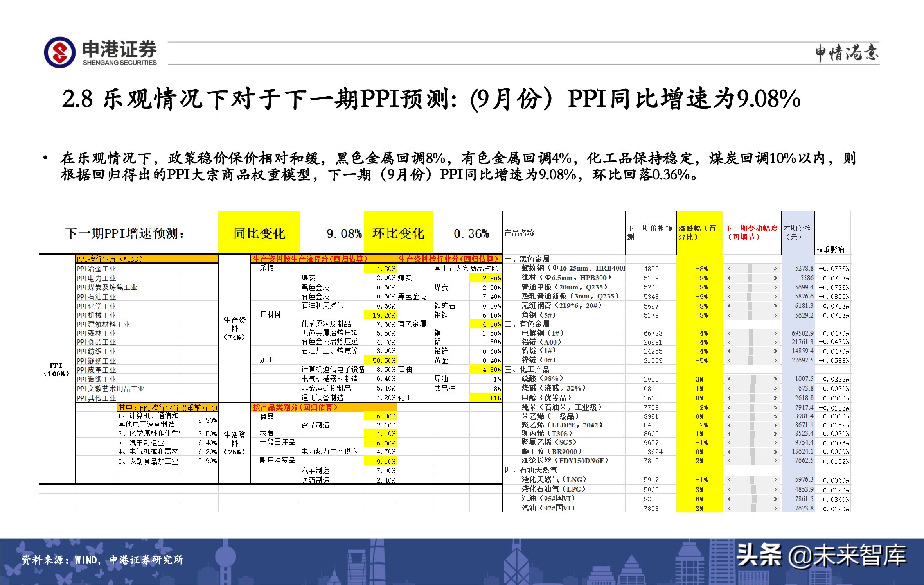Select the yellow 环比变化 cell
Viewport: 924px width, 585px height.
click(398, 233)
